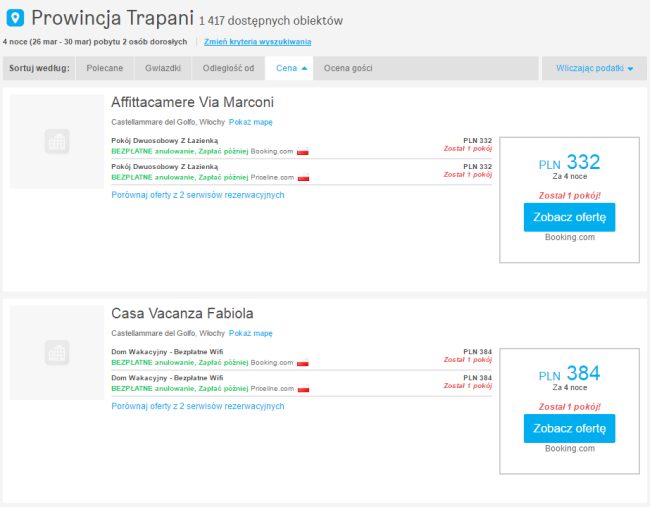650x507 pixels.
Task: Open the Casa Vacanza Fabiola placeholder photo
Action: [x=57, y=353]
